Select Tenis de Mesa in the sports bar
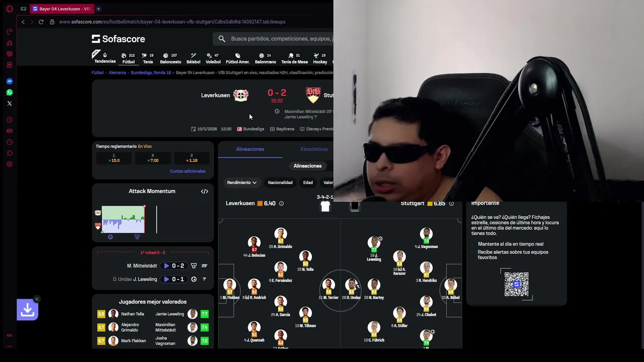644x362 pixels. tap(294, 58)
